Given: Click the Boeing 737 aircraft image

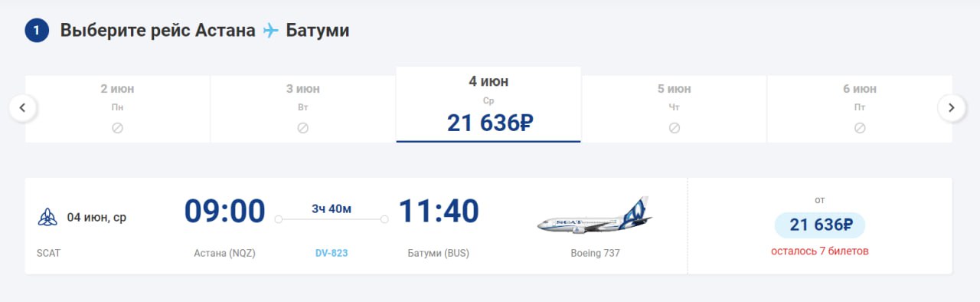Looking at the screenshot, I should (x=595, y=215).
